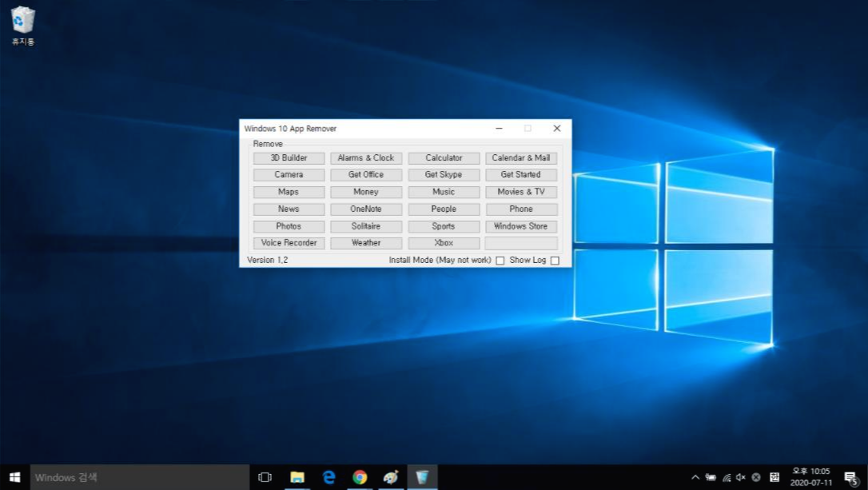Remove the Sports app
The image size is (868, 490).
[x=444, y=226]
